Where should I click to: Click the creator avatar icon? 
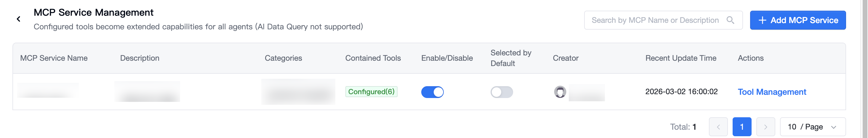[560, 92]
